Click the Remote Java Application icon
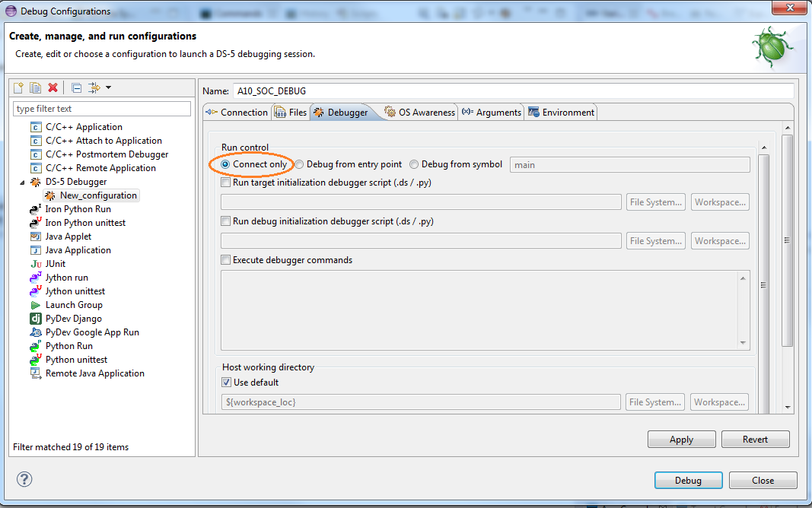Viewport: 812px width, 508px height. [36, 373]
